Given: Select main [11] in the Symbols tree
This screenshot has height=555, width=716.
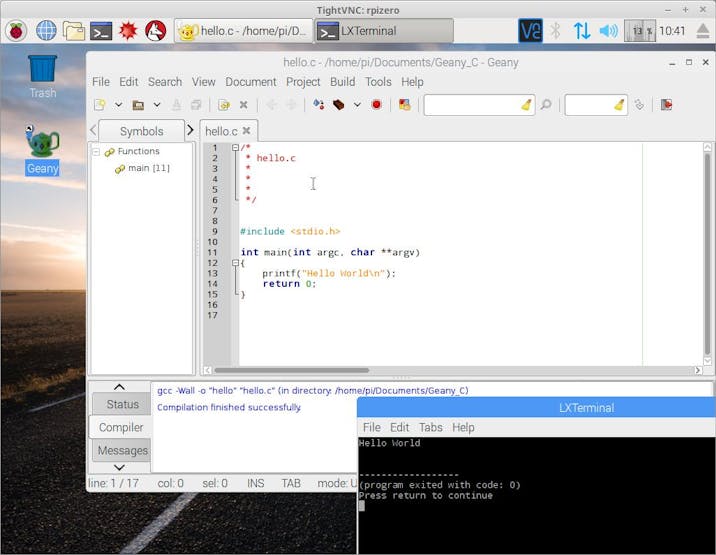Looking at the screenshot, I should click(148, 168).
